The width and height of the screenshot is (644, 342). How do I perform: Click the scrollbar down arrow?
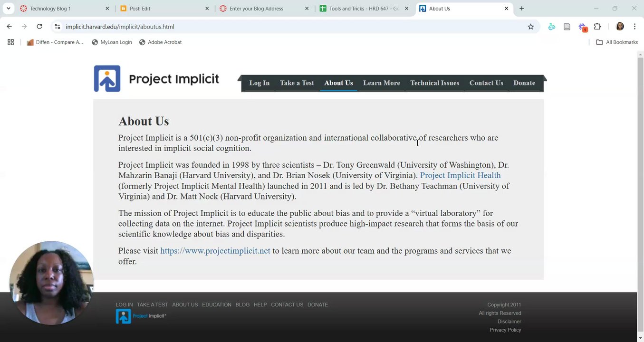coord(640,338)
